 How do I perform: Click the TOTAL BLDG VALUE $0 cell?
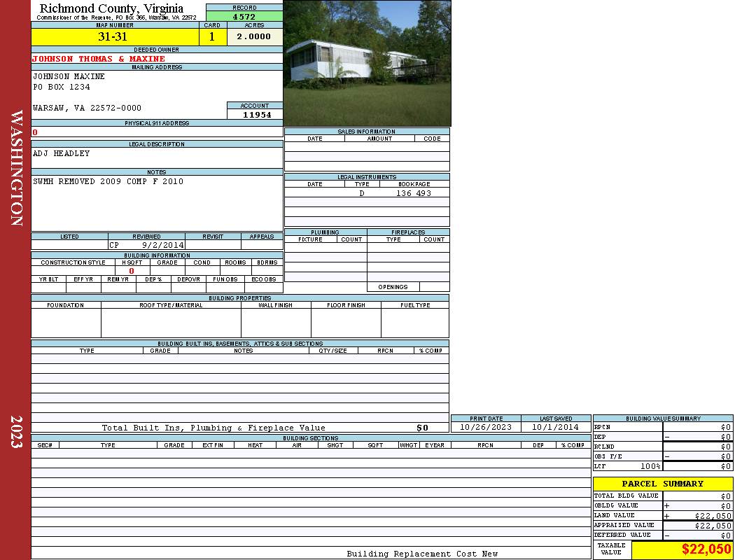click(697, 496)
